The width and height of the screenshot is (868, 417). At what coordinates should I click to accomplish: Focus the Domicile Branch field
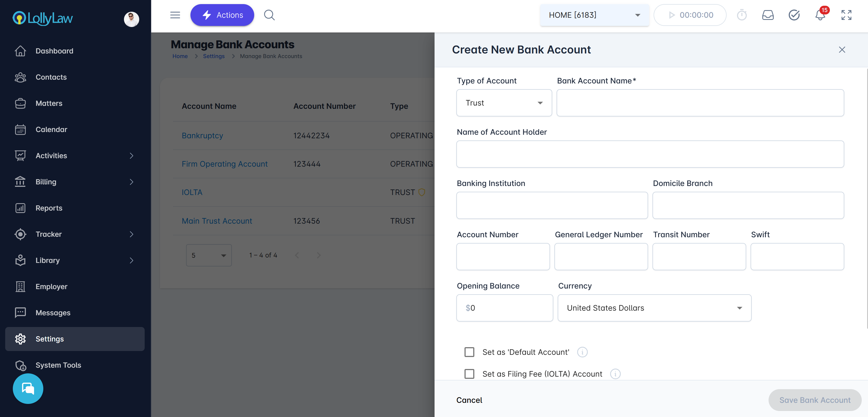point(748,205)
